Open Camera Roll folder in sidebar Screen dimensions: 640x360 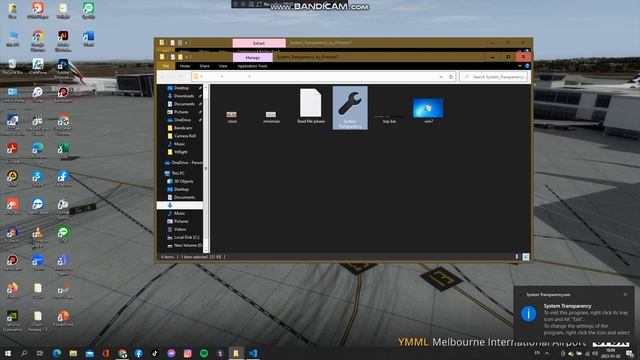184,136
